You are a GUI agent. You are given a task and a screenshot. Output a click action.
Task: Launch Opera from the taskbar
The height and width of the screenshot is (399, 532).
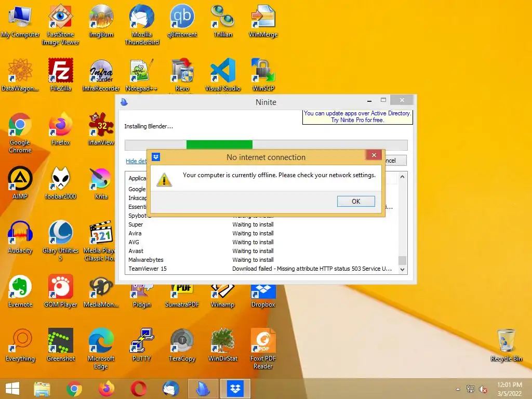(x=139, y=389)
